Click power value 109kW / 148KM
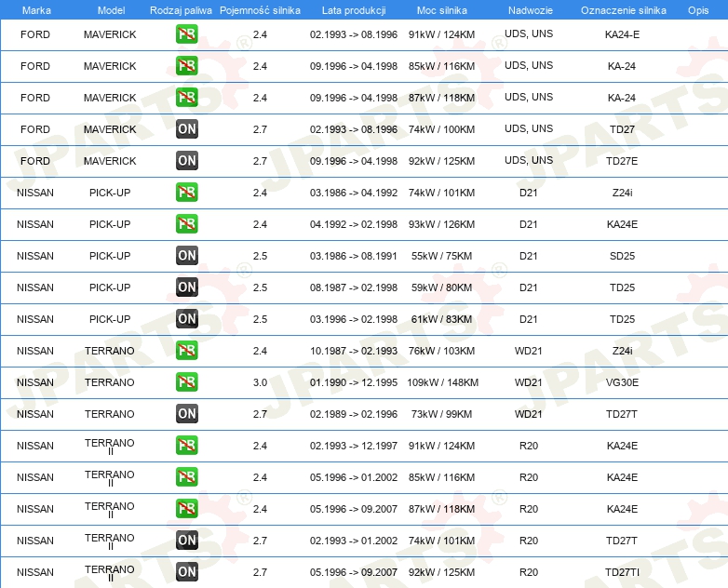Screen dimensions: 728x588 pos(442,382)
